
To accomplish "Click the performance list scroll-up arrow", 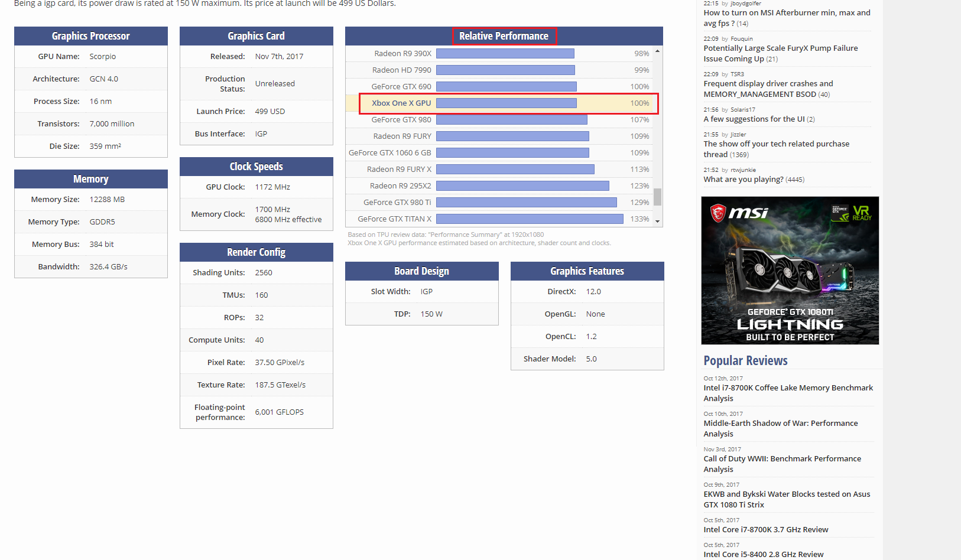I will tap(657, 51).
